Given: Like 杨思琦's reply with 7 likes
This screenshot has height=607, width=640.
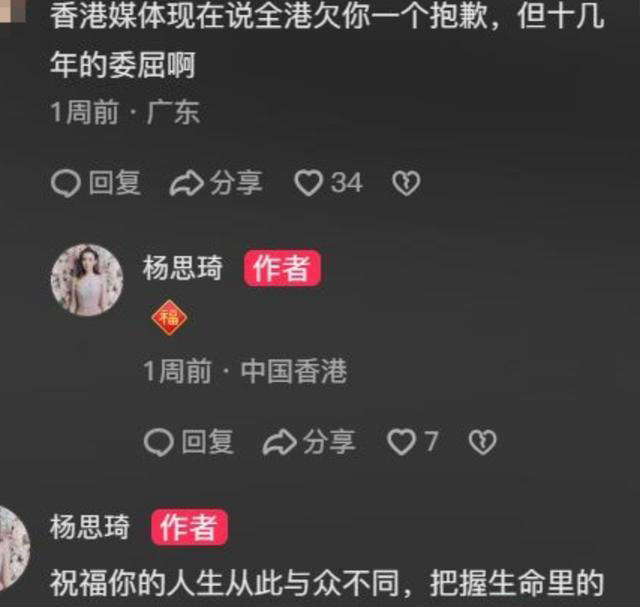Looking at the screenshot, I should click(x=401, y=442).
